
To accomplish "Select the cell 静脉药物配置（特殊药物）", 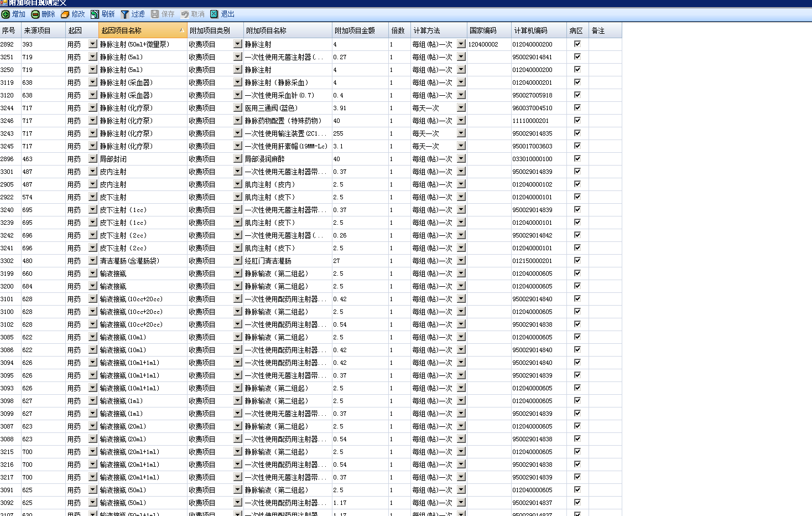I will pos(288,121).
